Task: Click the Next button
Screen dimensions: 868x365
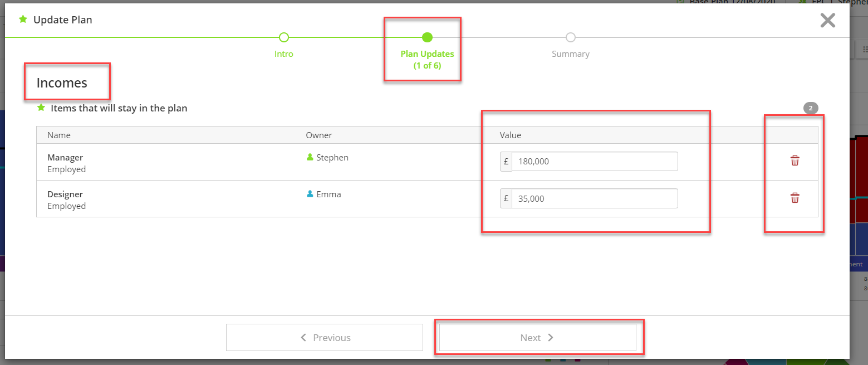Action: [538, 337]
